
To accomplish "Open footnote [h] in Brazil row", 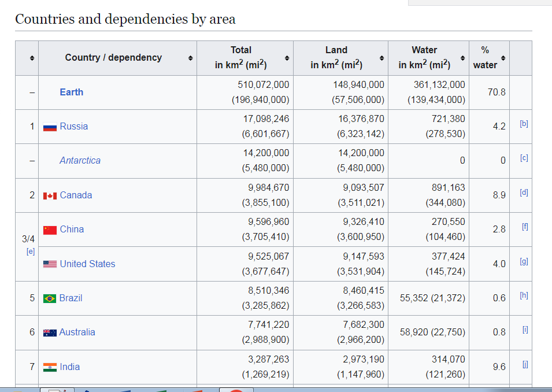I will pyautogui.click(x=524, y=295).
